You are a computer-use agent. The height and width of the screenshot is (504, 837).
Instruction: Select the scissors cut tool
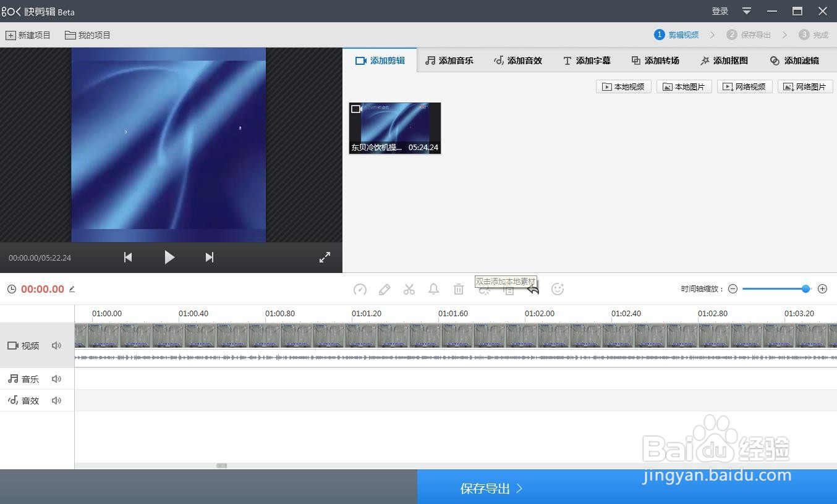coord(409,289)
